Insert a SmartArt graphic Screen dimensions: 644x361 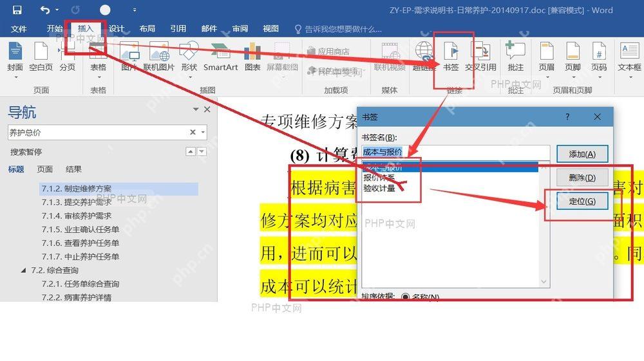coord(220,57)
